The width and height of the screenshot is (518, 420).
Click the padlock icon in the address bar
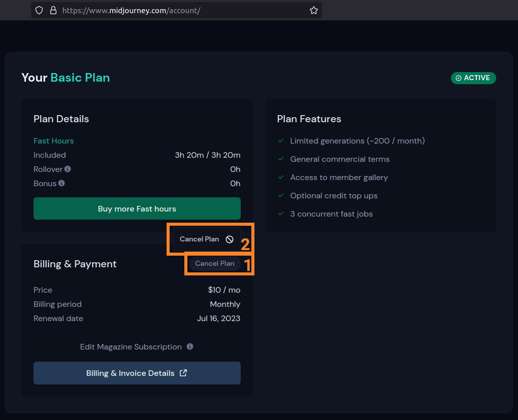(53, 10)
